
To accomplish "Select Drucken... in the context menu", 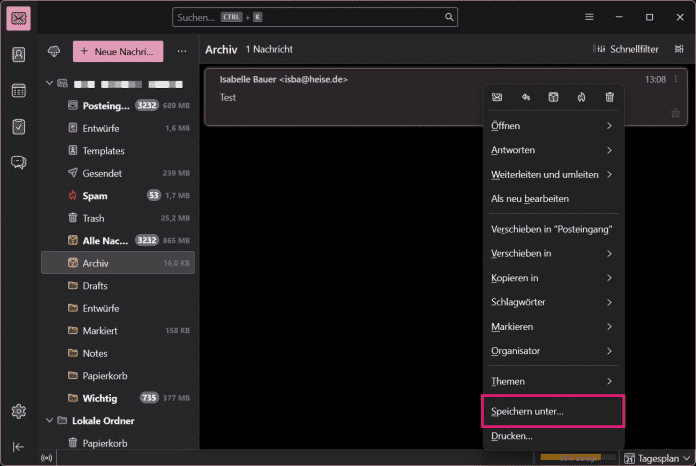I will pyautogui.click(x=512, y=437).
